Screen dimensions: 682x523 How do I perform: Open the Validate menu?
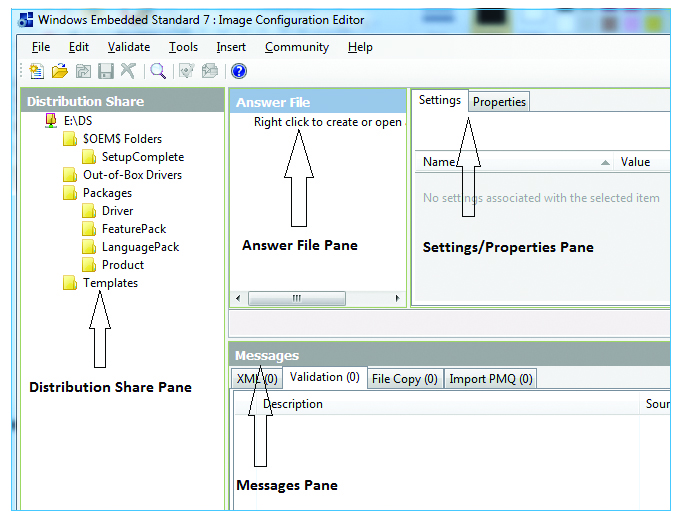coord(129,47)
